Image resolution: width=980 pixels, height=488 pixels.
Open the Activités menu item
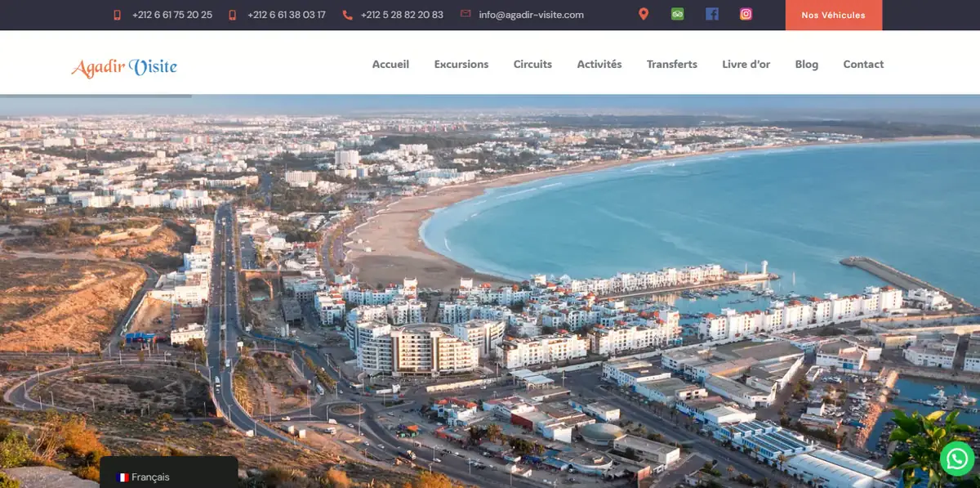pos(599,64)
